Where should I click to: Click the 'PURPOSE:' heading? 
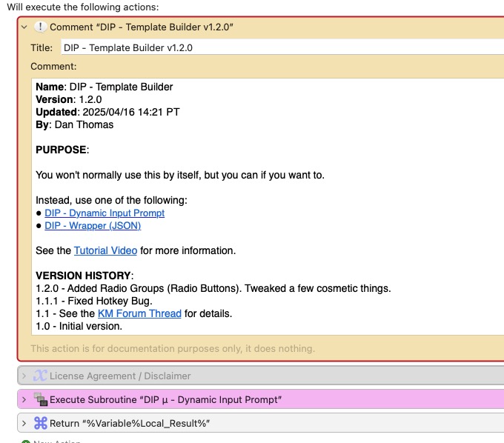coord(62,150)
